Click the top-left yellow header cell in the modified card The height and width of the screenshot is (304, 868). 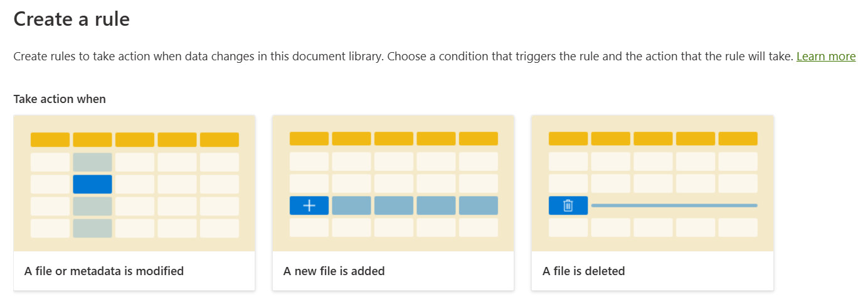(x=50, y=139)
